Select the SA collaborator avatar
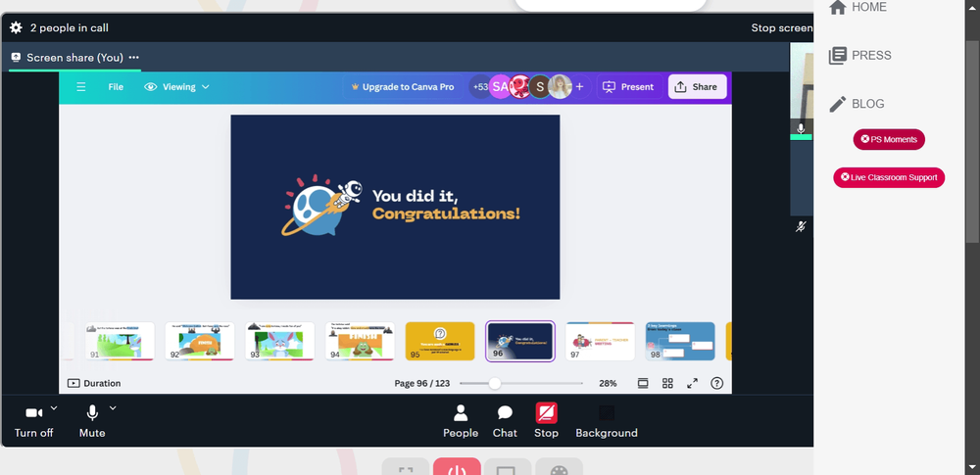 point(500,87)
